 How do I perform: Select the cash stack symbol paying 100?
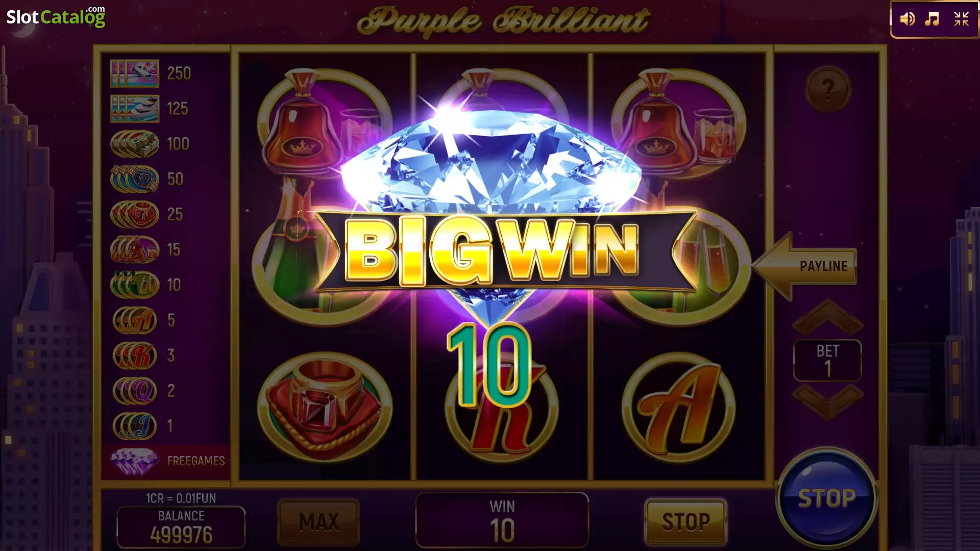click(135, 144)
